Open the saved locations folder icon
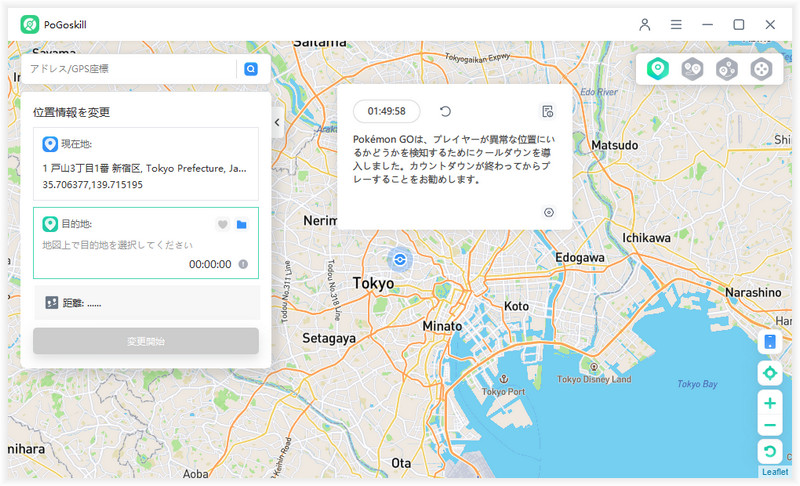Screen dimensions: 800x486 242,224
